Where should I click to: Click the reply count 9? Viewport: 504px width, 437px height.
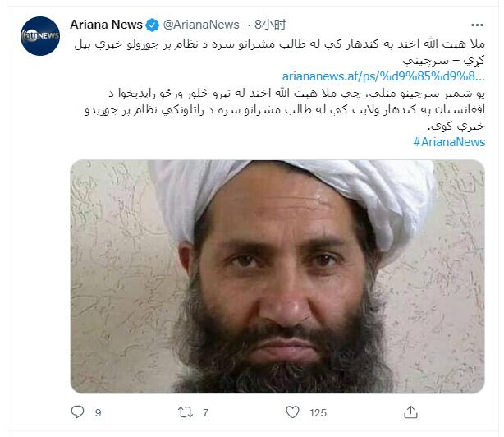point(98,413)
